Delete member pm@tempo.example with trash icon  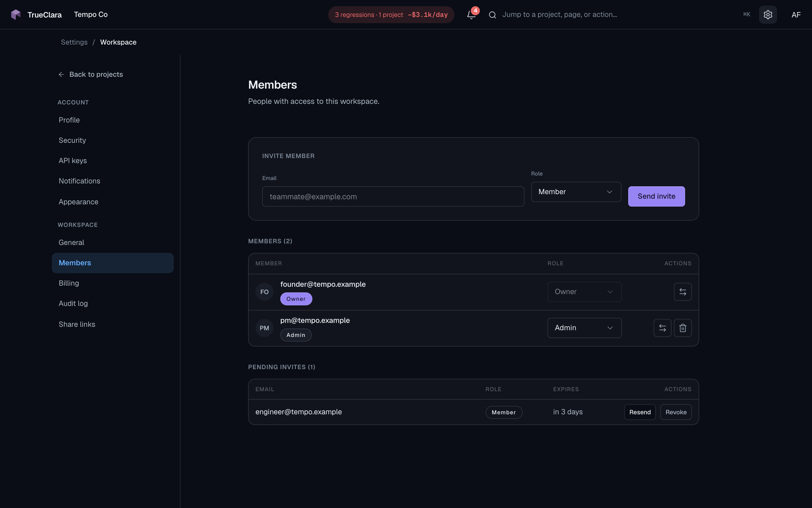pos(683,328)
